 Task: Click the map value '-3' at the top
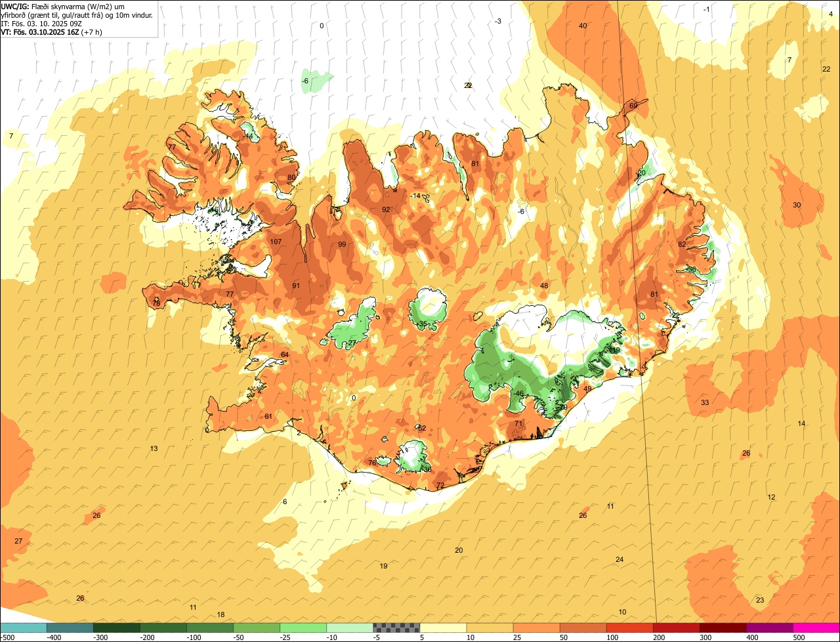tap(498, 21)
